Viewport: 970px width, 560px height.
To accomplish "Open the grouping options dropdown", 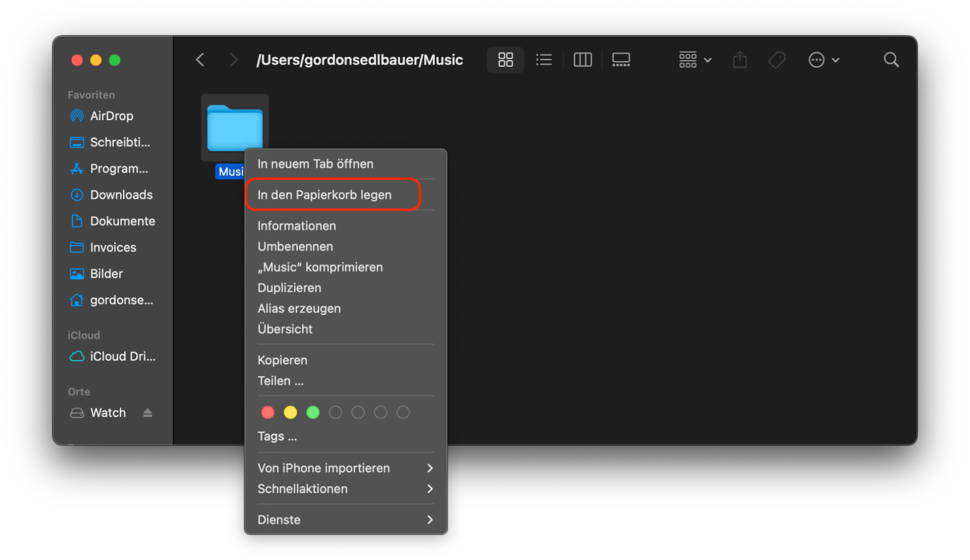I will click(694, 60).
